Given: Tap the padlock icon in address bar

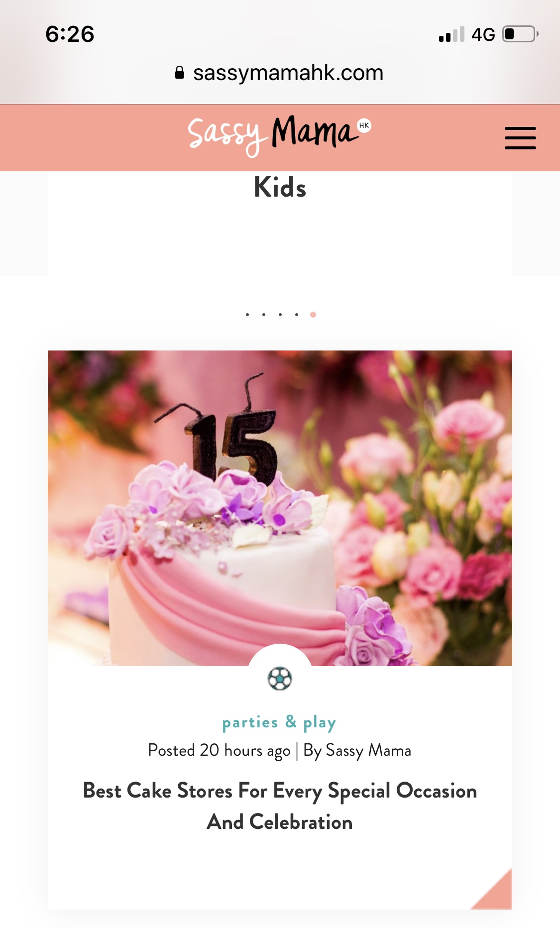Looking at the screenshot, I should [x=180, y=73].
